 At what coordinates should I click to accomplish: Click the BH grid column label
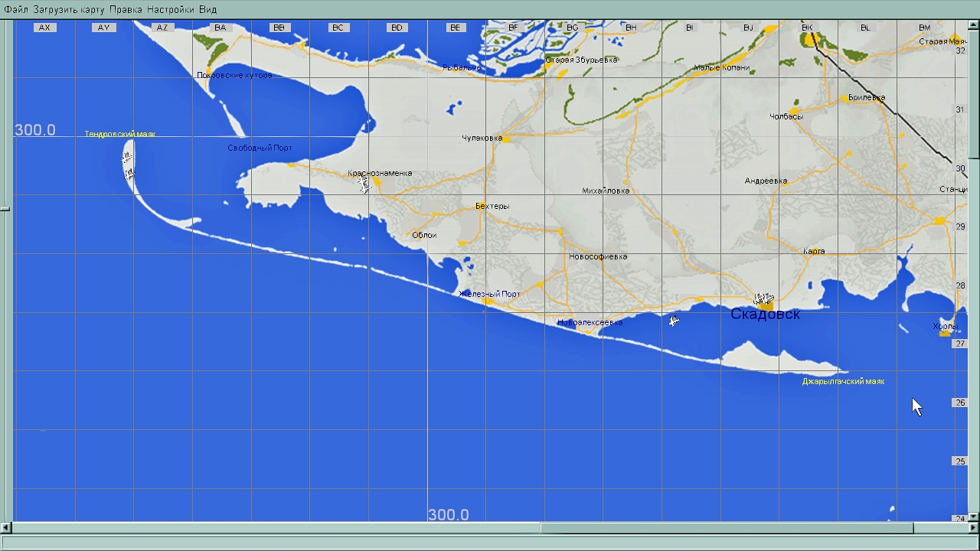point(631,28)
